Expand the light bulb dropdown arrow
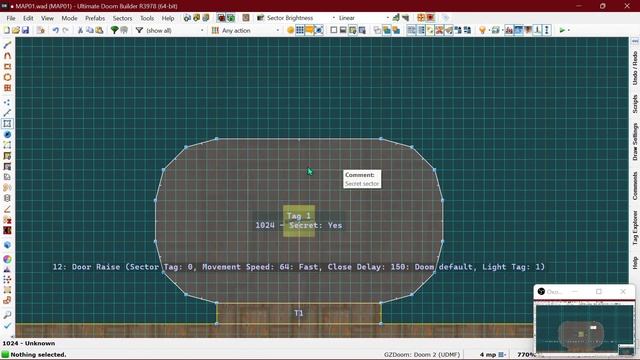The height and width of the screenshot is (360, 640). coord(489,30)
